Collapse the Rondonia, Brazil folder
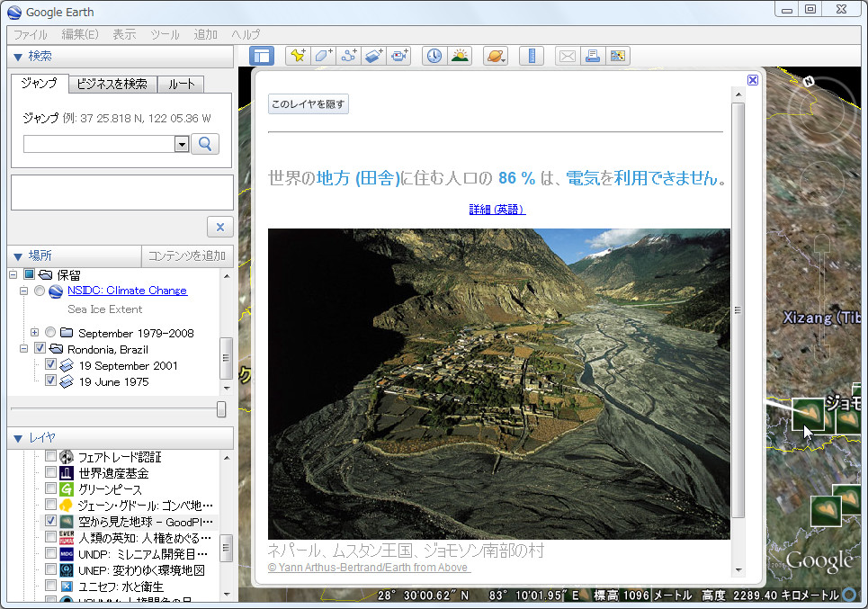 (x=23, y=349)
